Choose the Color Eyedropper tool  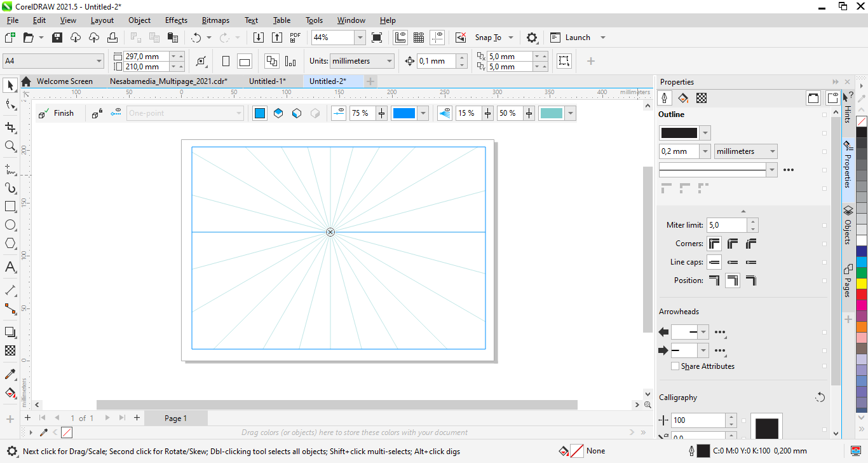10,374
